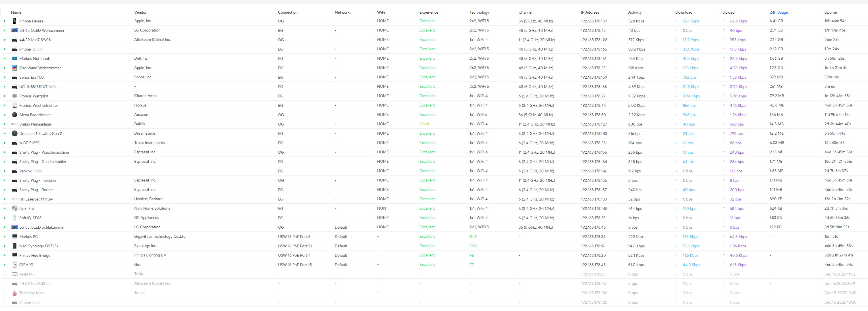Click the Toniebox Maxi device icon
The height and width of the screenshot is (311, 868).
(x=14, y=293)
